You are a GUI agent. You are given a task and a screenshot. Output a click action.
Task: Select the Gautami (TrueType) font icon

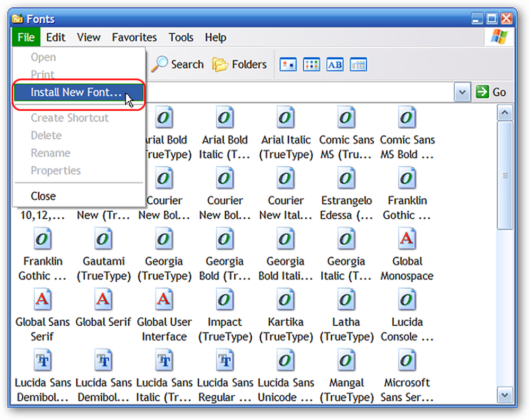click(x=103, y=239)
